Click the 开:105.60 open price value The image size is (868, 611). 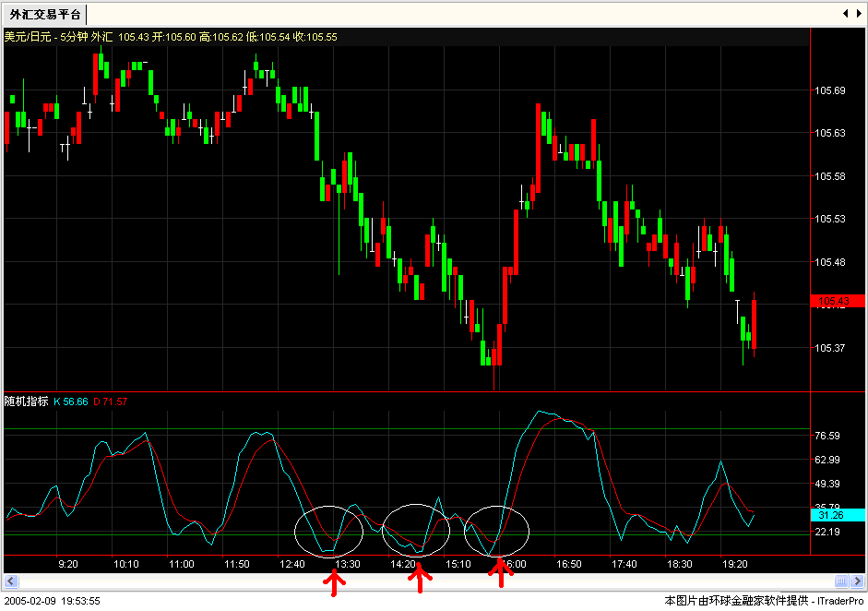(174, 37)
